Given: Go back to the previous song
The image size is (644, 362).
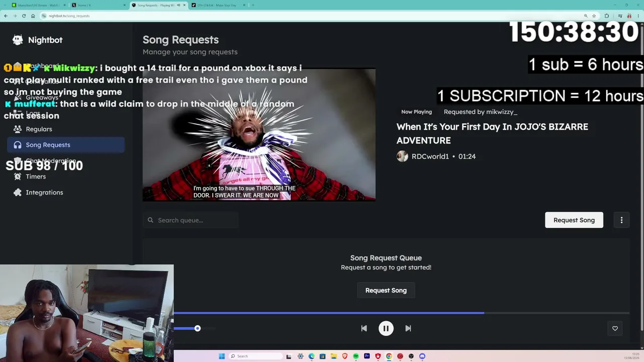Looking at the screenshot, I should (364, 328).
